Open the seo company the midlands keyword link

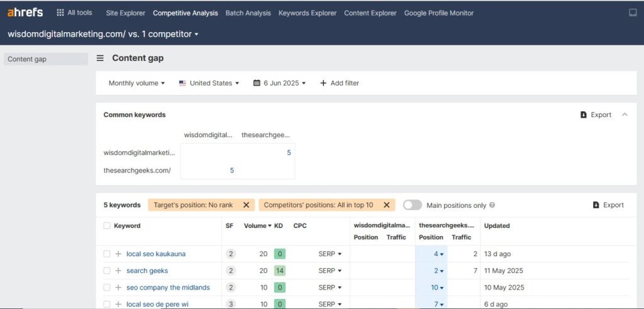click(168, 288)
